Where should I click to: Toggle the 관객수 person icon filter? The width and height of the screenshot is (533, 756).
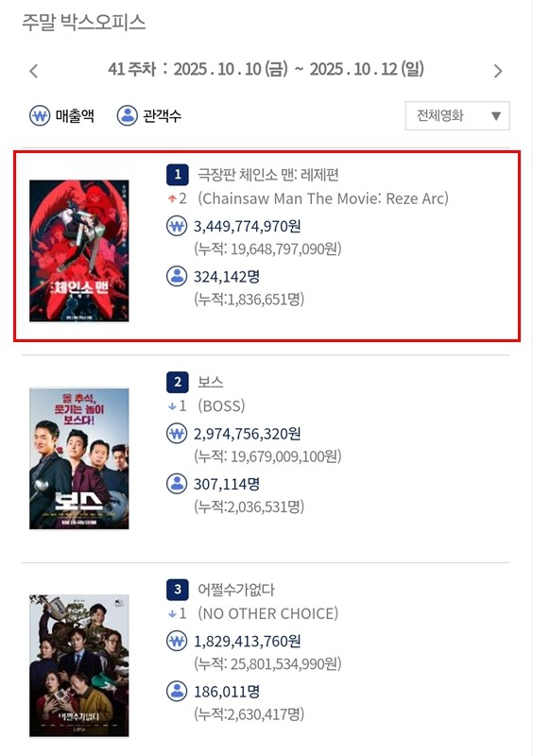(128, 115)
